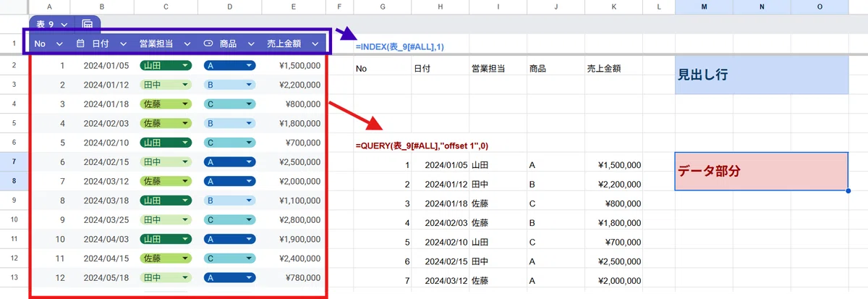
Task: Select the blue 見出し行 cell
Action: [x=762, y=75]
